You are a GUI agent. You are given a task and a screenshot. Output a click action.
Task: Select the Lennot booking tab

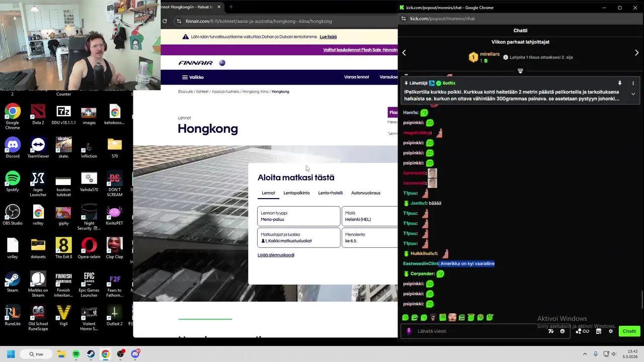click(268, 193)
